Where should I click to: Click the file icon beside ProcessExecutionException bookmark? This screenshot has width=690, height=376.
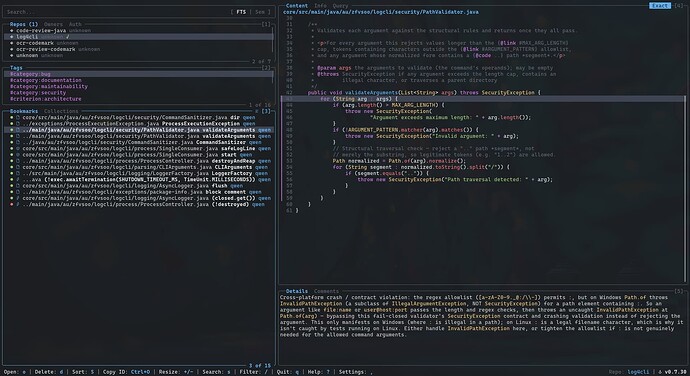tap(18, 124)
